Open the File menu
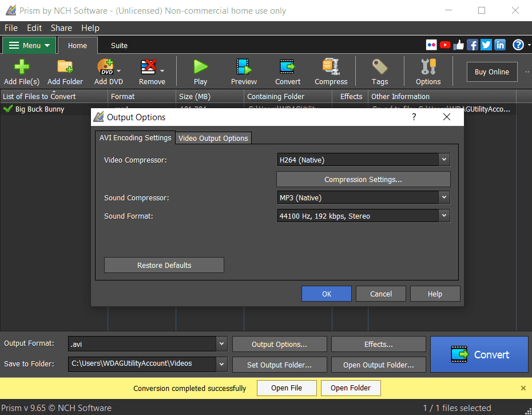The width and height of the screenshot is (532, 415). coord(11,28)
